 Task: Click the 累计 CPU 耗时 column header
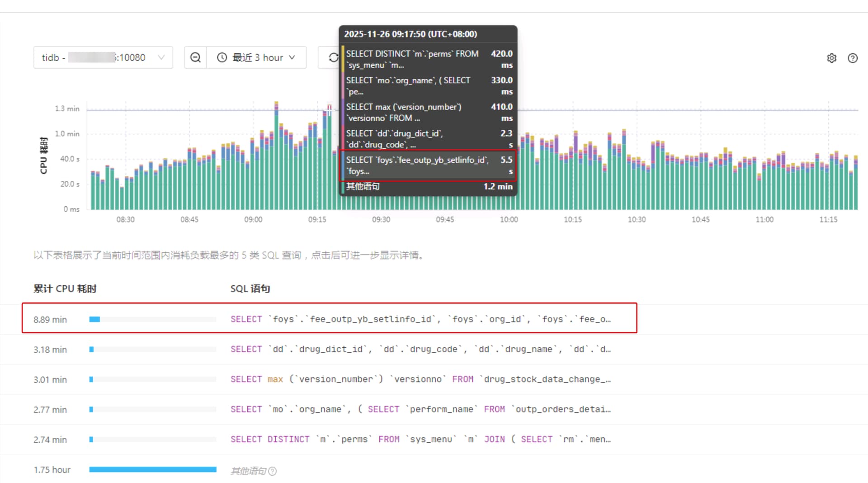pos(65,289)
